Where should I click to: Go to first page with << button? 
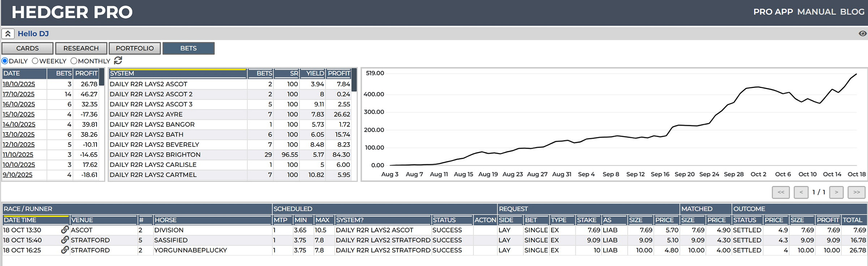tap(781, 192)
